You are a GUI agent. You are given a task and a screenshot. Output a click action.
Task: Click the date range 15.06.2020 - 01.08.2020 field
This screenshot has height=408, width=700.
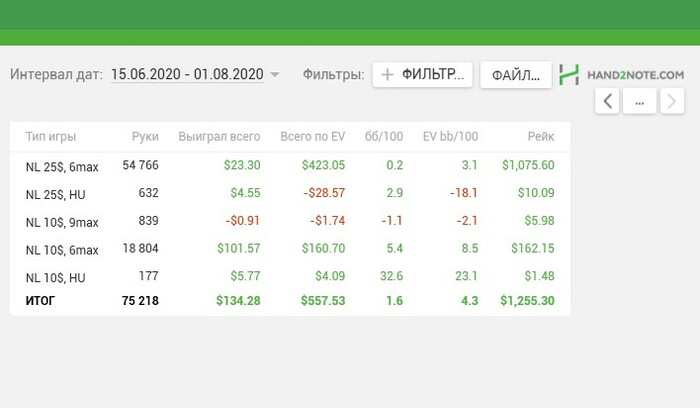pyautogui.click(x=187, y=74)
